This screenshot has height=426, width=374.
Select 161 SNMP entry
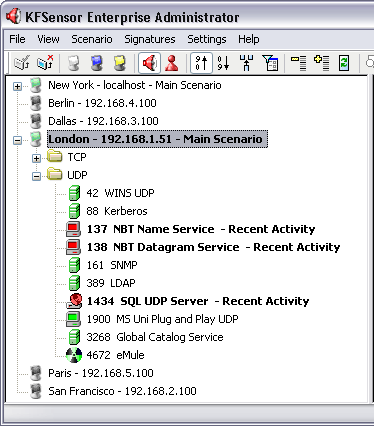[x=112, y=265]
